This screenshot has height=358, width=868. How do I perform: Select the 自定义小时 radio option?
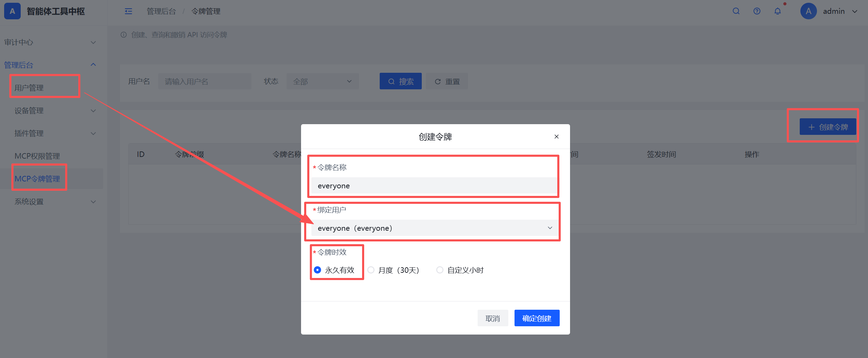(460, 270)
